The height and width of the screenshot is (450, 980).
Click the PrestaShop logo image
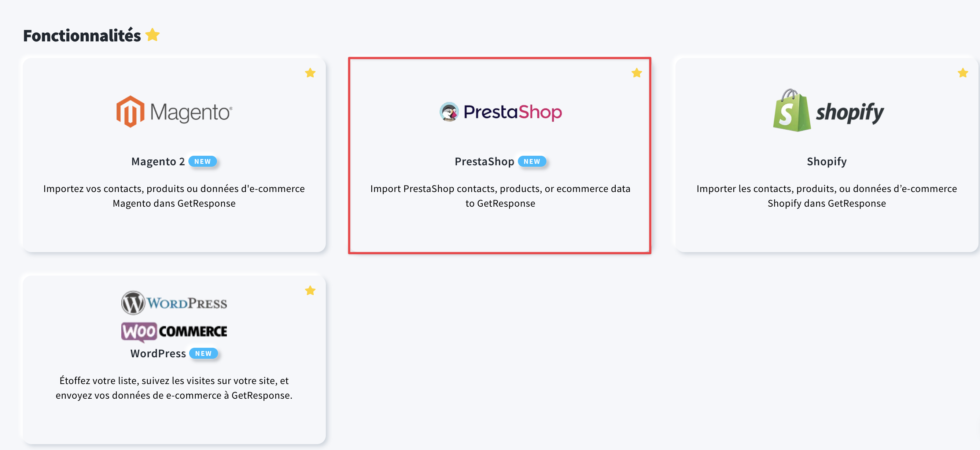(x=500, y=112)
